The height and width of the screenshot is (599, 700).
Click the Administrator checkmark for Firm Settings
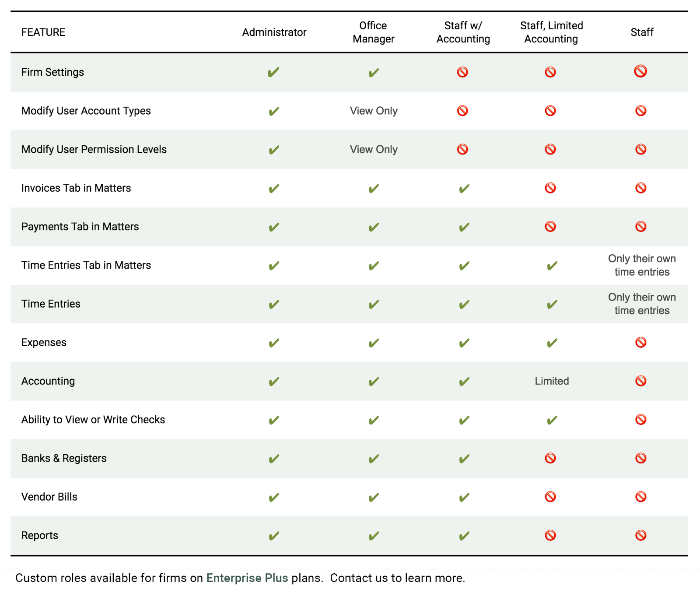[273, 72]
